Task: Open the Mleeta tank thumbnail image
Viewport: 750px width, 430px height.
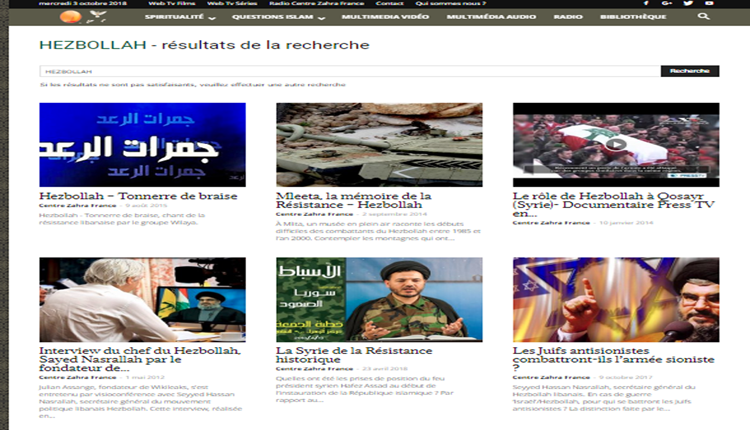Action: click(379, 144)
